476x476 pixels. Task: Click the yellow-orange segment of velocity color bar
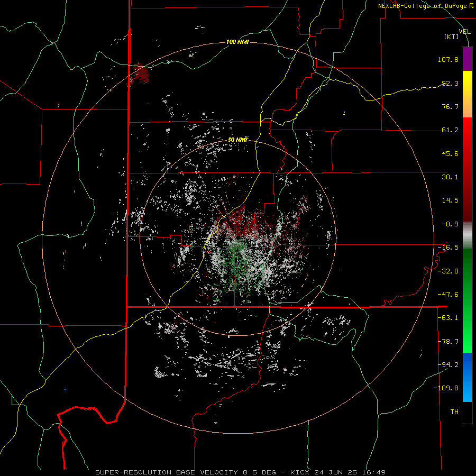coord(467,94)
